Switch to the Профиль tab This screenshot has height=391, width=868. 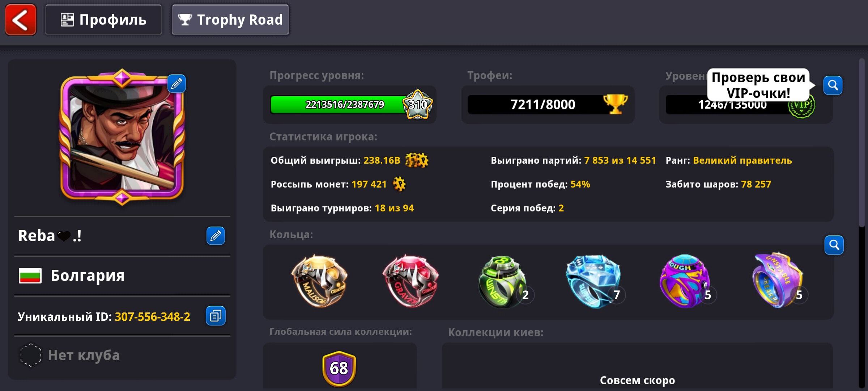[x=103, y=20]
